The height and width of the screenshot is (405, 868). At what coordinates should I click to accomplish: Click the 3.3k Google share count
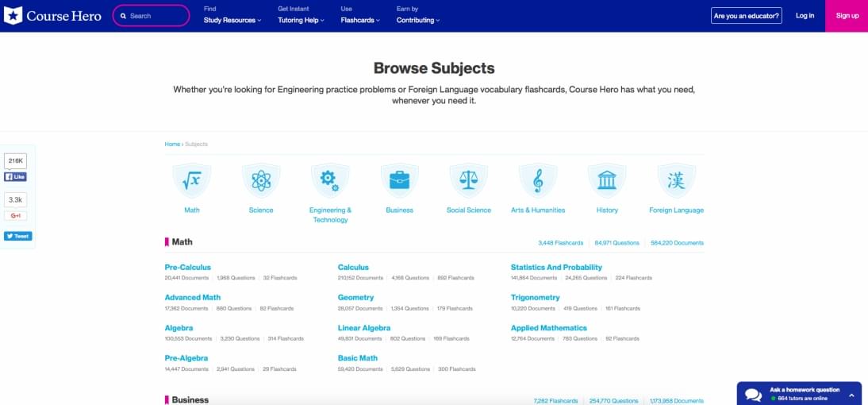(16, 199)
